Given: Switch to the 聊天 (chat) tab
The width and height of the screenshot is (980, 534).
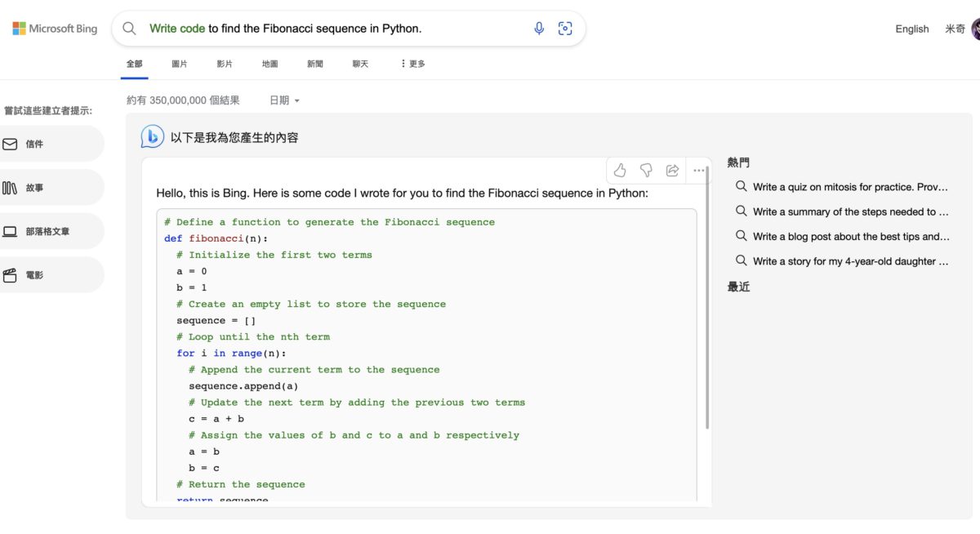Looking at the screenshot, I should [x=359, y=63].
